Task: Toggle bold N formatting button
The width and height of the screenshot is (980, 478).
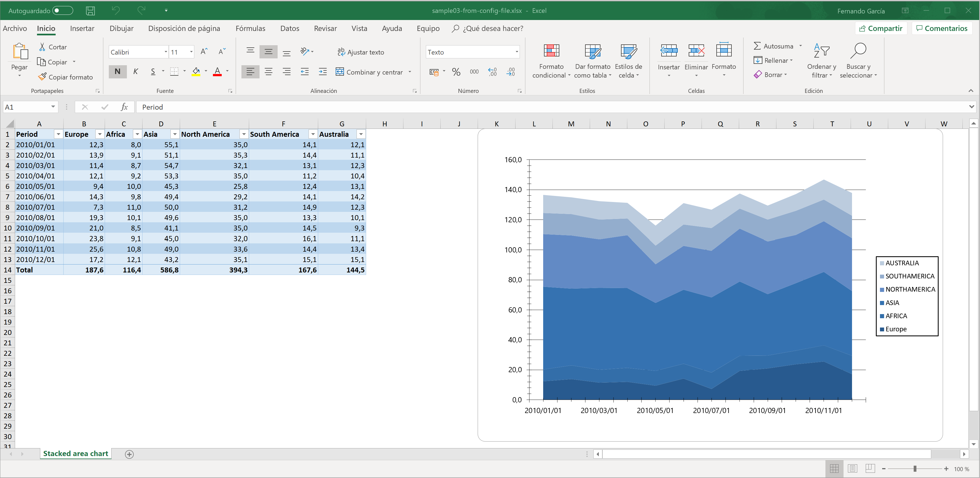Action: pos(118,72)
